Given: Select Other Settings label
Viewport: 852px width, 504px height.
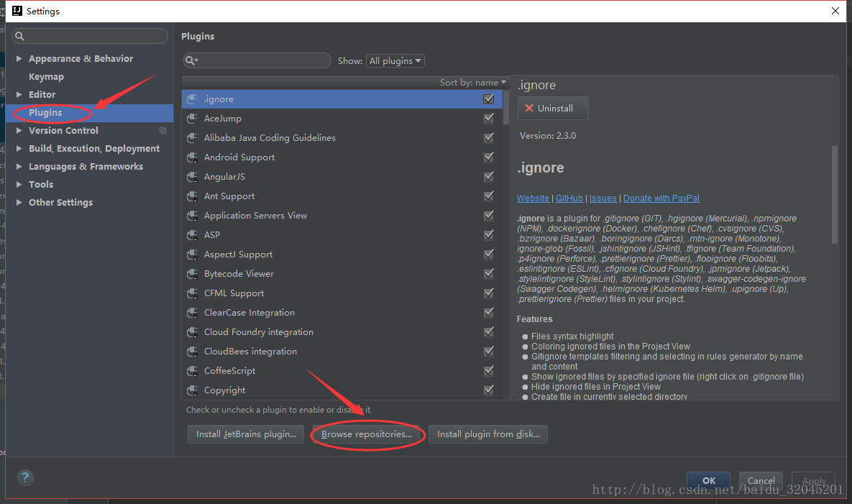Looking at the screenshot, I should pyautogui.click(x=61, y=202).
